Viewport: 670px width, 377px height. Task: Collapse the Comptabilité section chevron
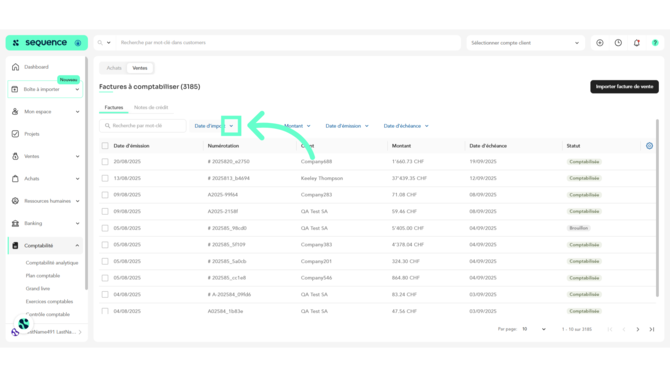pos(77,245)
